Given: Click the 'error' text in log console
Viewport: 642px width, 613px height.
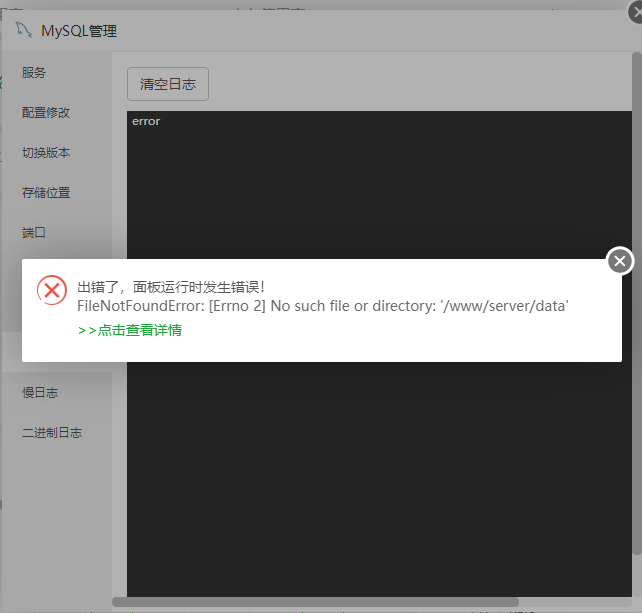Looking at the screenshot, I should pyautogui.click(x=146, y=122).
